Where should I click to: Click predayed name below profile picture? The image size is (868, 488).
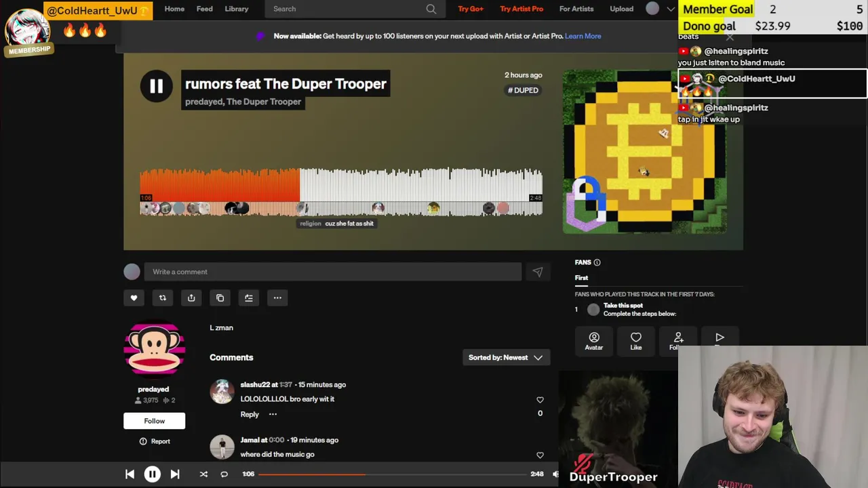(153, 389)
